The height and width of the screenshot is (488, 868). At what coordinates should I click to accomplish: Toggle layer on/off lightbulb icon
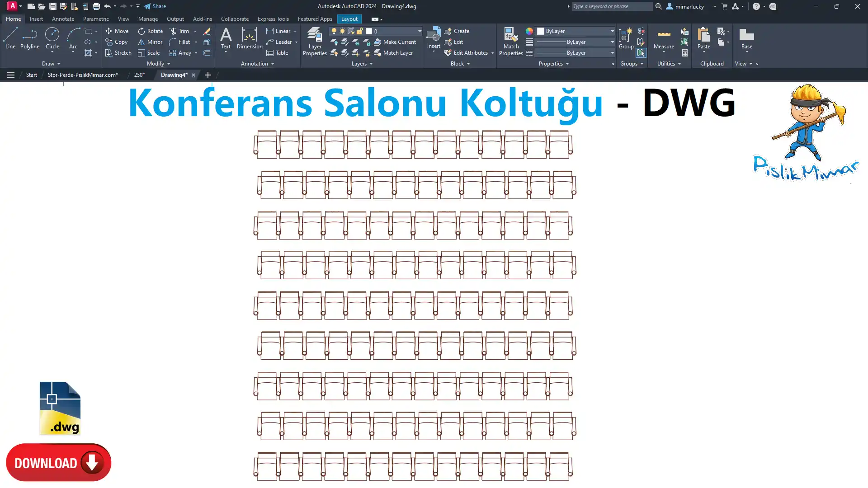point(334,31)
